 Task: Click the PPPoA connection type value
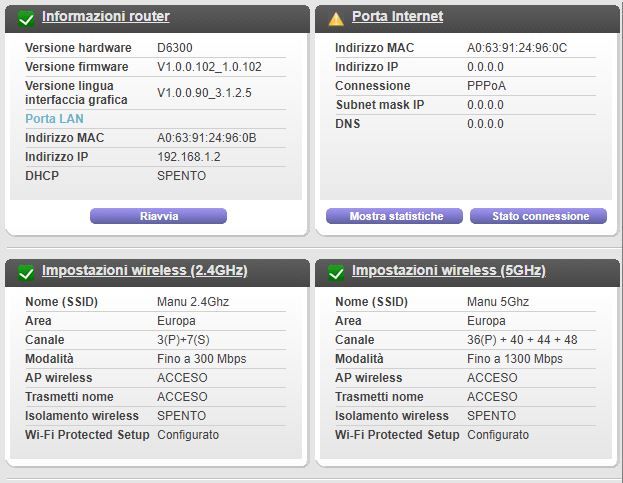click(486, 86)
